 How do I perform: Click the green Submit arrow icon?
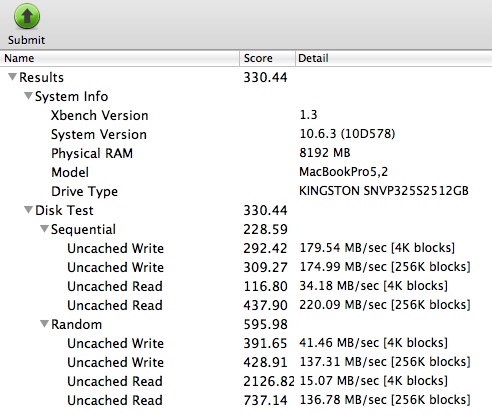pos(27,16)
